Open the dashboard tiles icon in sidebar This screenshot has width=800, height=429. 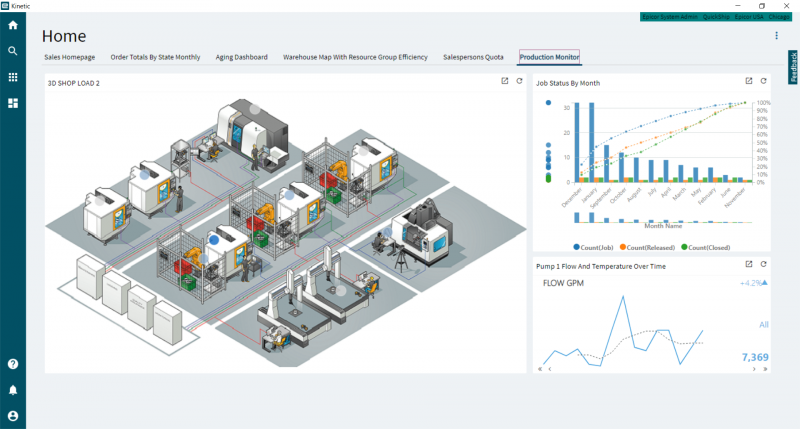13,103
